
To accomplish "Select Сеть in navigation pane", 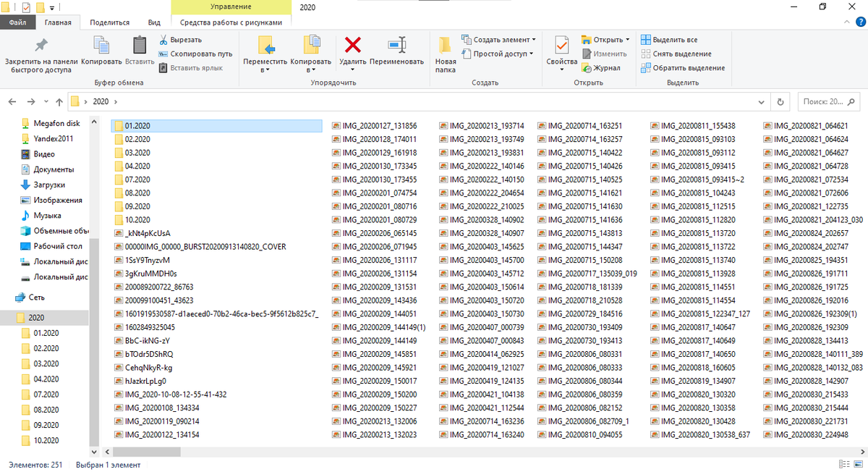I will tap(37, 298).
